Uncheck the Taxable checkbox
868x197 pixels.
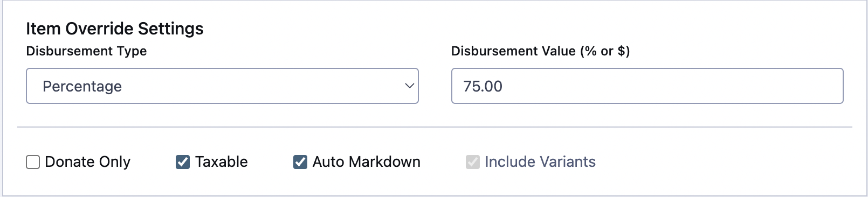[183, 162]
